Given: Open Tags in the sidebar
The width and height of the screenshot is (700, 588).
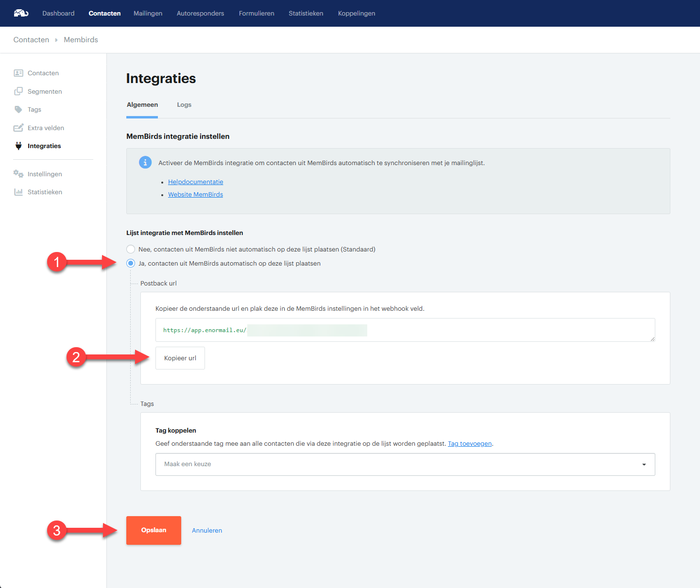Looking at the screenshot, I should click(34, 110).
